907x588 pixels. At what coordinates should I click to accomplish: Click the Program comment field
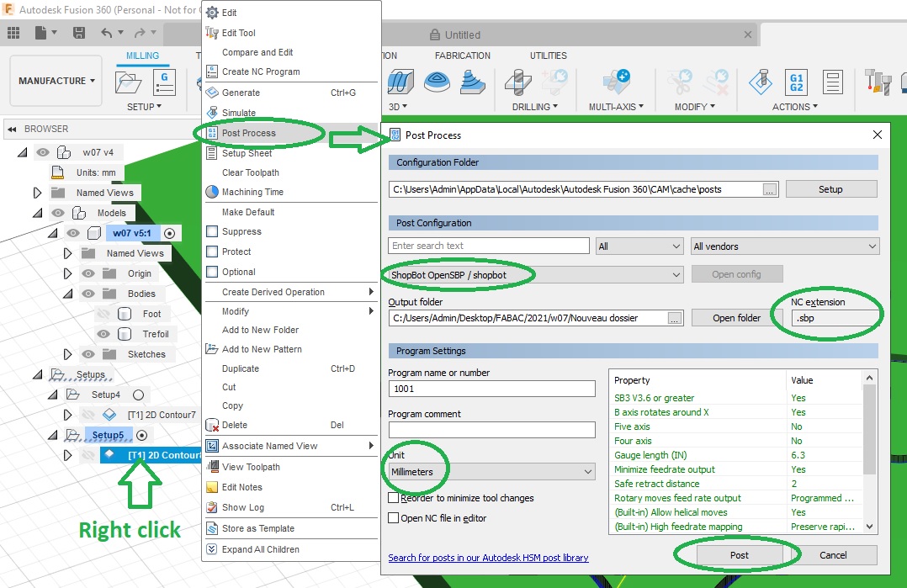click(491, 430)
